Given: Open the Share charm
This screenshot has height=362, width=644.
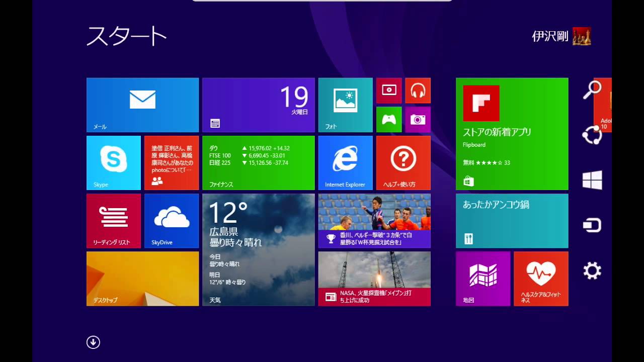Looking at the screenshot, I should click(x=592, y=135).
